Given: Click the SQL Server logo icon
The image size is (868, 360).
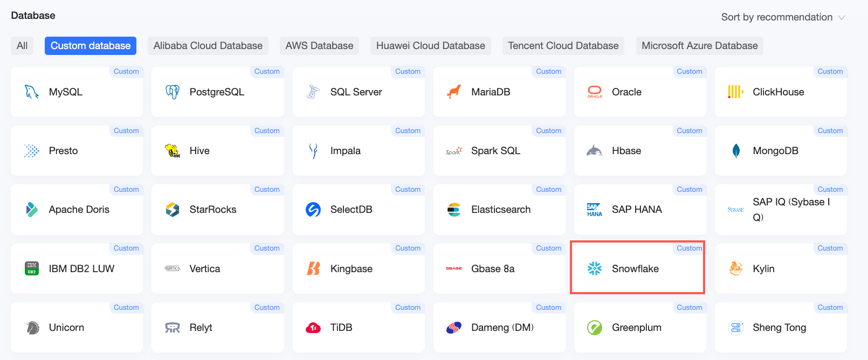Looking at the screenshot, I should point(313,92).
